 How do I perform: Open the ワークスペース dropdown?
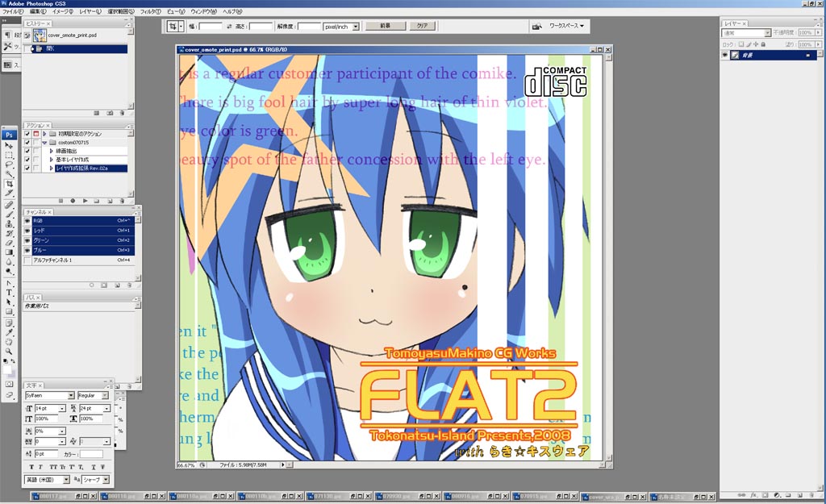567,26
